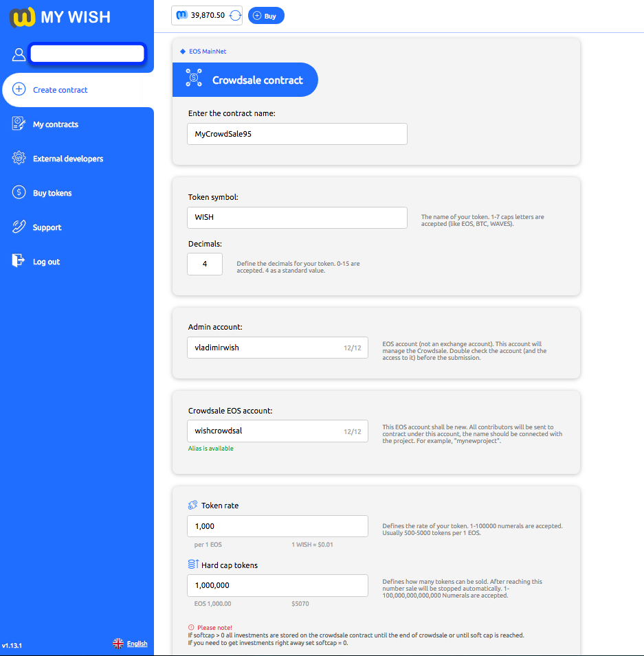
Task: Click the WISH token icon by balance
Action: [181, 15]
